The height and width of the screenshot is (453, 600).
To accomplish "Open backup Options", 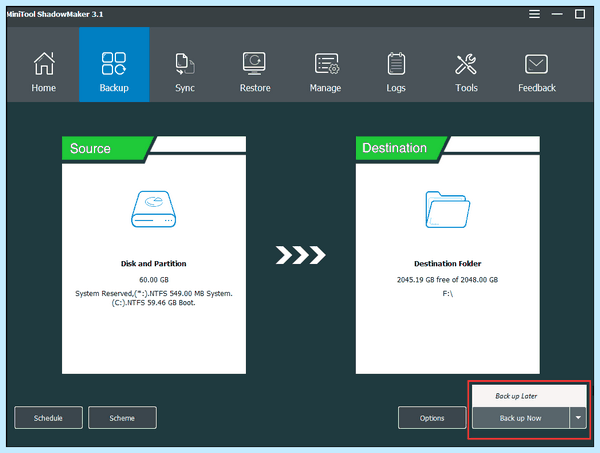I will pos(432,418).
